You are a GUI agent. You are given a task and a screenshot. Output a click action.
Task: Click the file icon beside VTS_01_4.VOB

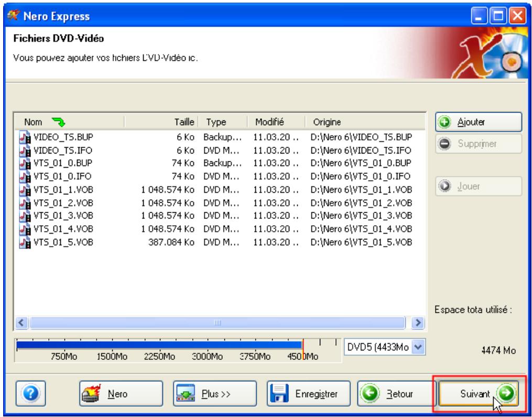25,229
